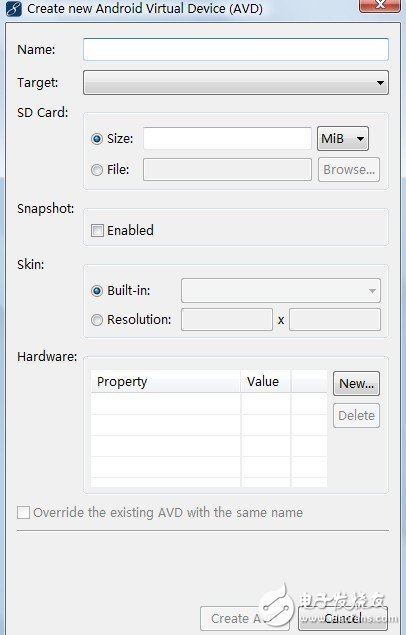Click the AVD dialog title bar icon
This screenshot has width=406, height=635.
click(13, 9)
